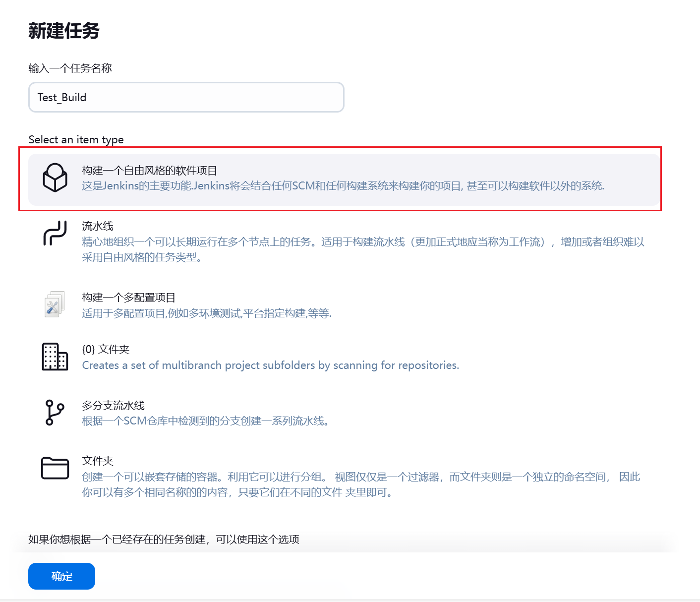Click the 文件夹 folder icon
The image size is (700, 602).
tap(55, 468)
